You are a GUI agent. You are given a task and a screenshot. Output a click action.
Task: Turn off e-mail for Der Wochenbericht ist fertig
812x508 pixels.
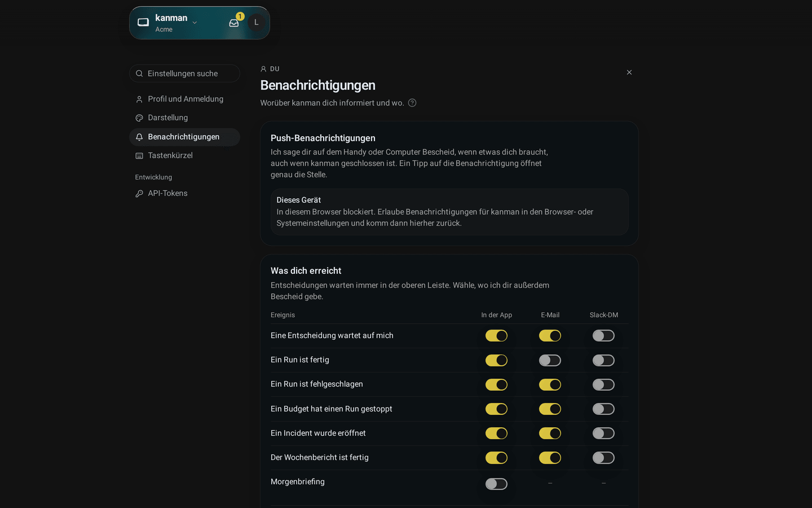tap(550, 458)
